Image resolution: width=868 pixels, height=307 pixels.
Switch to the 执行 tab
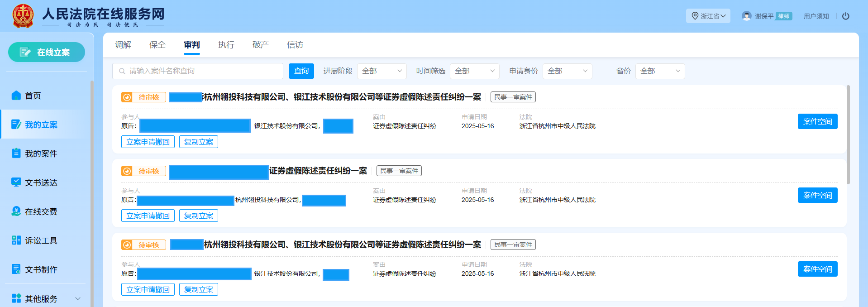click(x=226, y=45)
